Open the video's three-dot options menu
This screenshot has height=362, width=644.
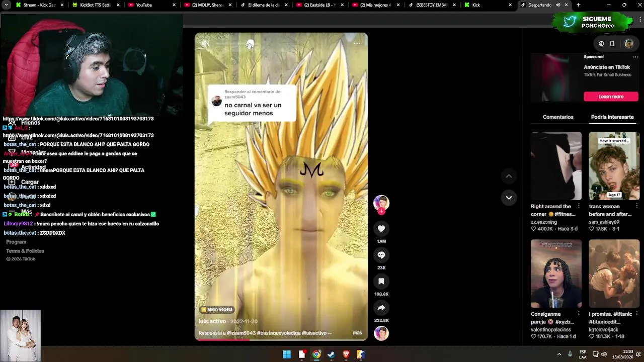[357, 43]
